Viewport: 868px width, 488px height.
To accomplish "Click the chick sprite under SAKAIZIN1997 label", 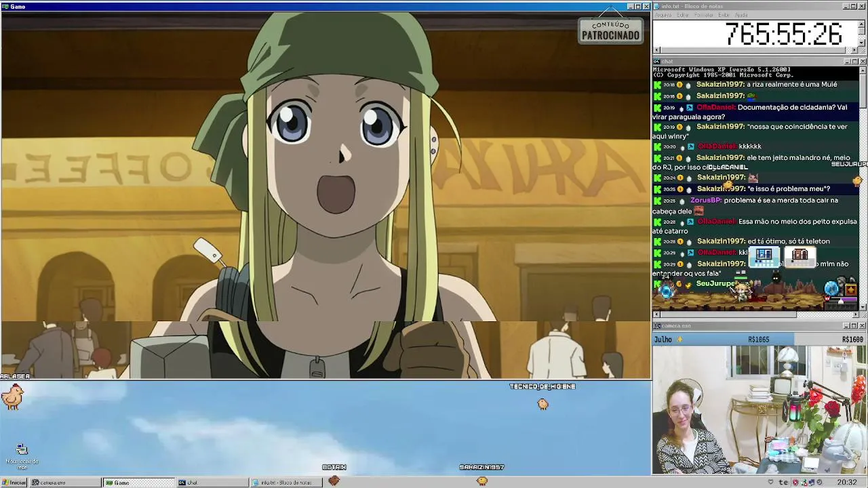I will pos(482,480).
